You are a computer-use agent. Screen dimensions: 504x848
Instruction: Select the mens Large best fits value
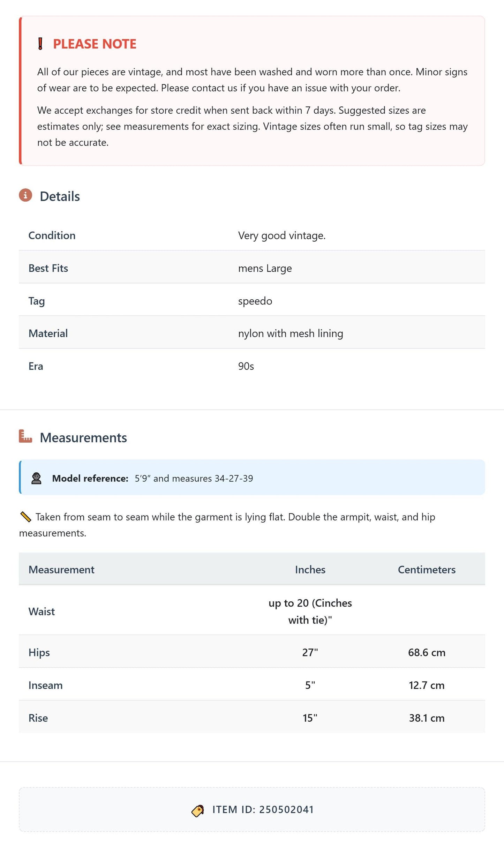(265, 268)
